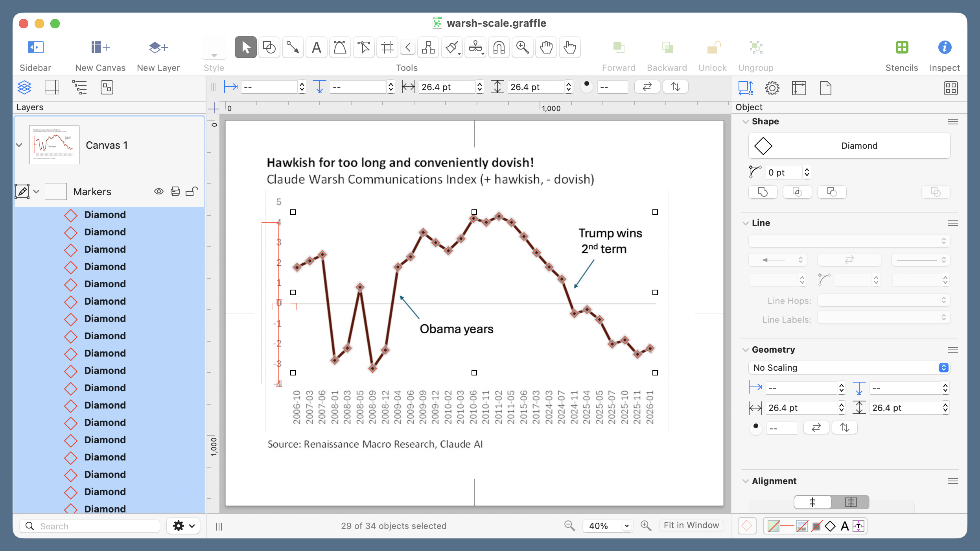980x551 pixels.
Task: Open the Stencils browser
Action: (x=902, y=53)
